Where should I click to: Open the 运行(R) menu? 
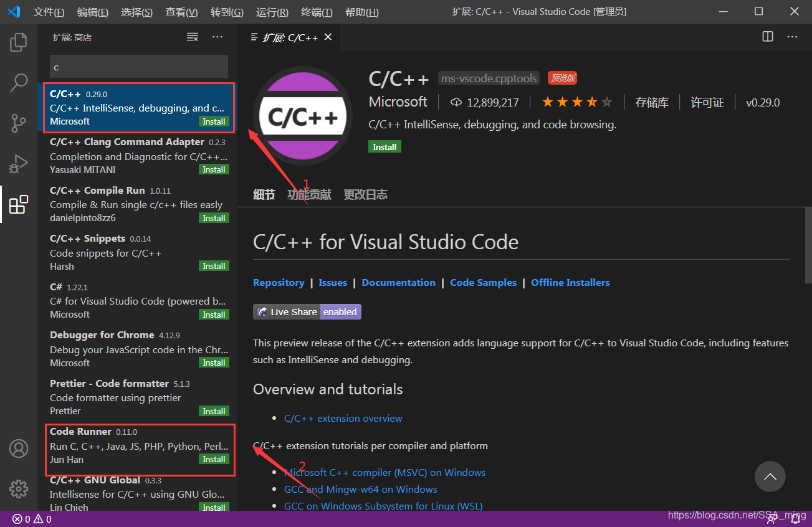tap(272, 12)
